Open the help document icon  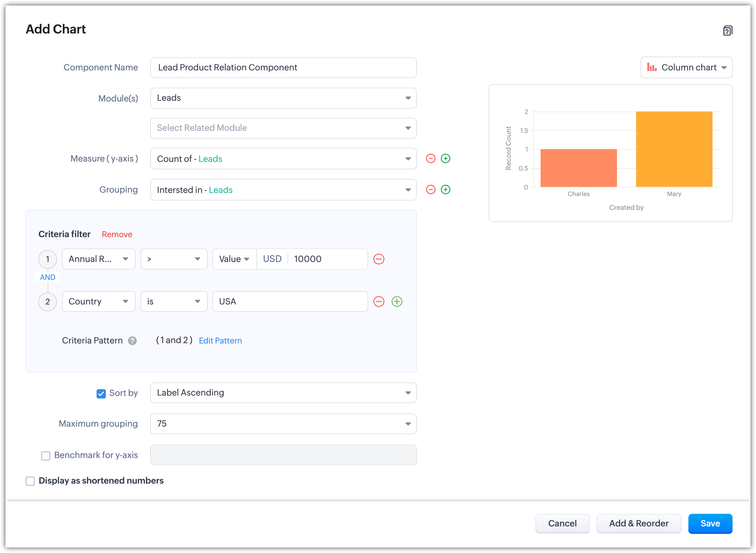[727, 31]
